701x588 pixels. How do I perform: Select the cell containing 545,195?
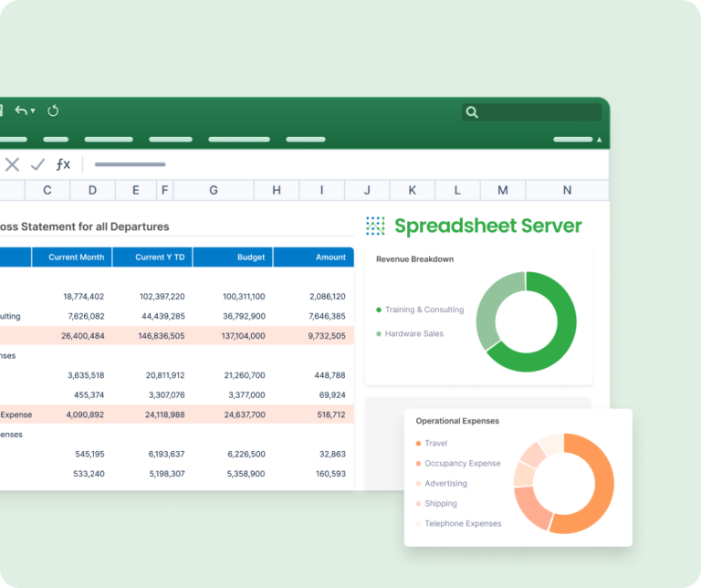pos(89,454)
